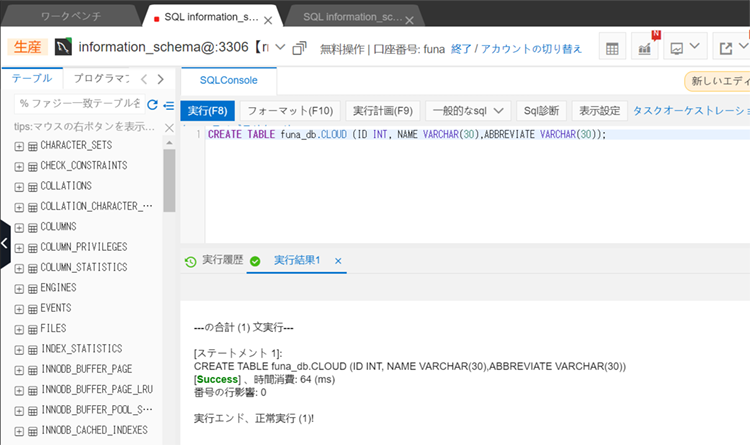
Task: Click アカウントの切り替え link
Action: tap(531, 49)
